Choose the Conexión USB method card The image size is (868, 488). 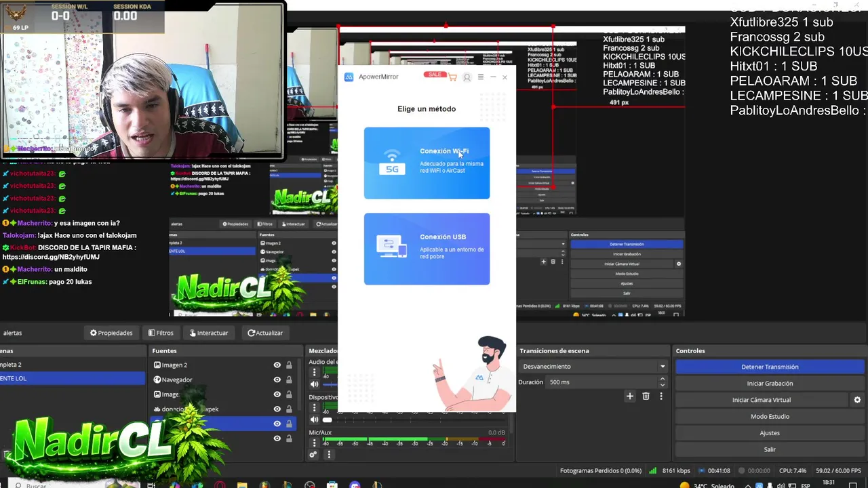[427, 249]
